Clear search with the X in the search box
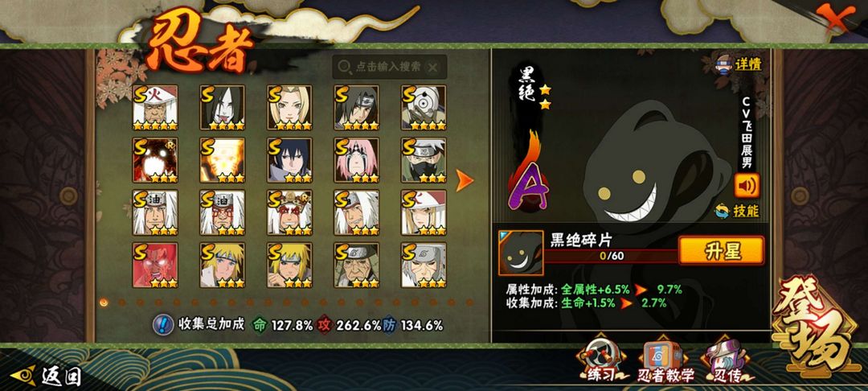The image size is (868, 391). (433, 68)
